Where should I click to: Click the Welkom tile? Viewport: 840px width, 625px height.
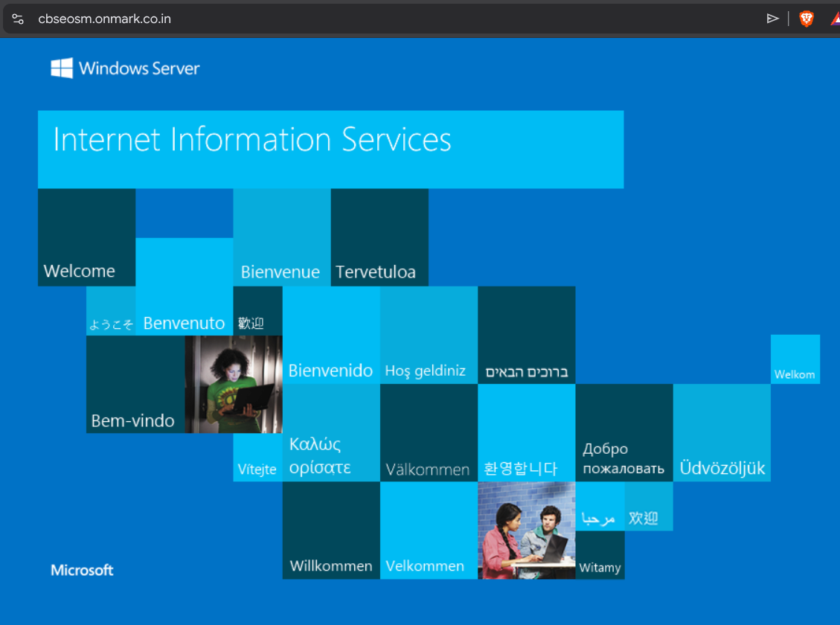point(795,359)
